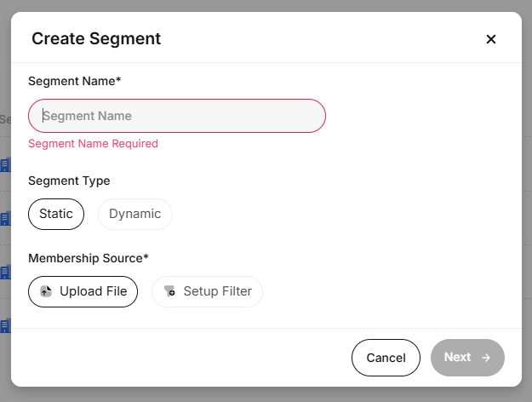Screen dimensions: 532x402
Task: Click the filter funnel icon
Action: (x=169, y=291)
